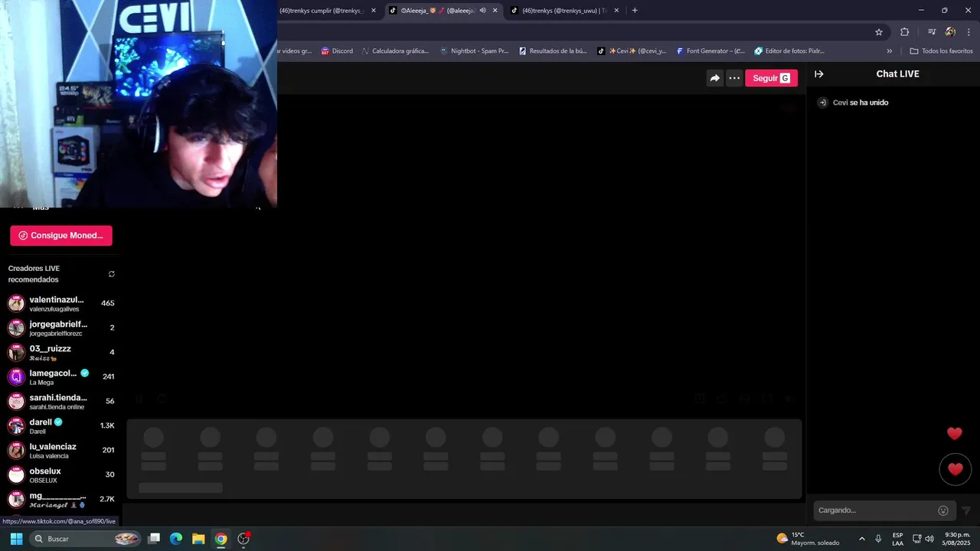This screenshot has width=980, height=551.
Task: Follow the streamer with the Seguir button
Action: click(x=771, y=78)
